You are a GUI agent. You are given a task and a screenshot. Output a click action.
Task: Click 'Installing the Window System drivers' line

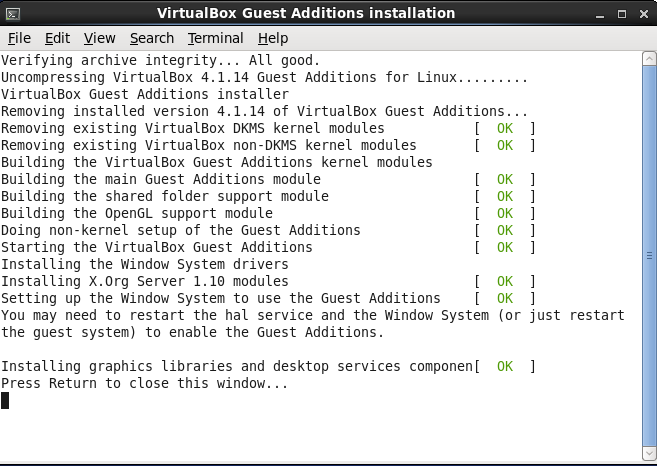pos(145,264)
